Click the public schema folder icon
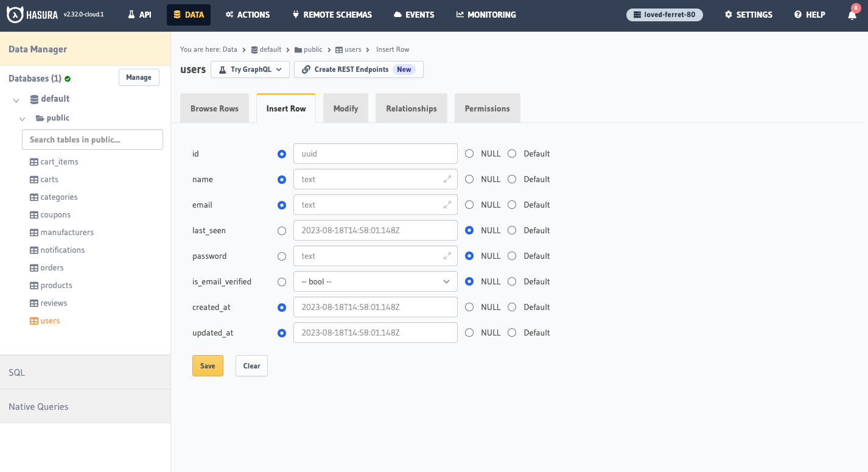 click(40, 118)
